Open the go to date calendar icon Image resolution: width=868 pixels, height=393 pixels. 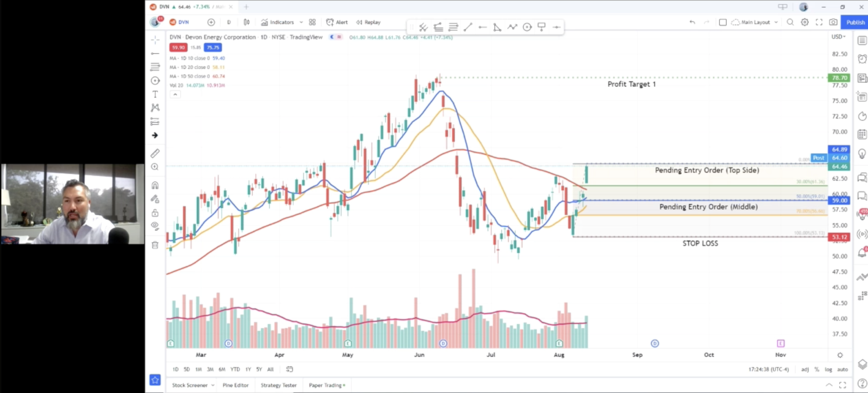(x=290, y=369)
